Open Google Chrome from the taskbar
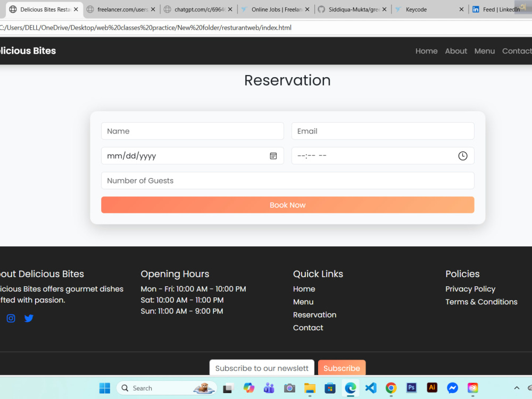This screenshot has width=532, height=399. [391, 388]
